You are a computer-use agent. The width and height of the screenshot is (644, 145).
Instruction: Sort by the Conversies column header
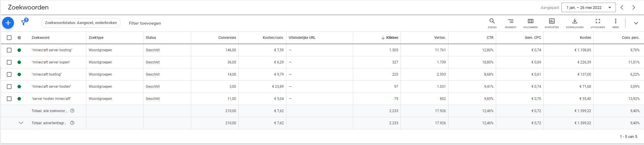coord(227,38)
